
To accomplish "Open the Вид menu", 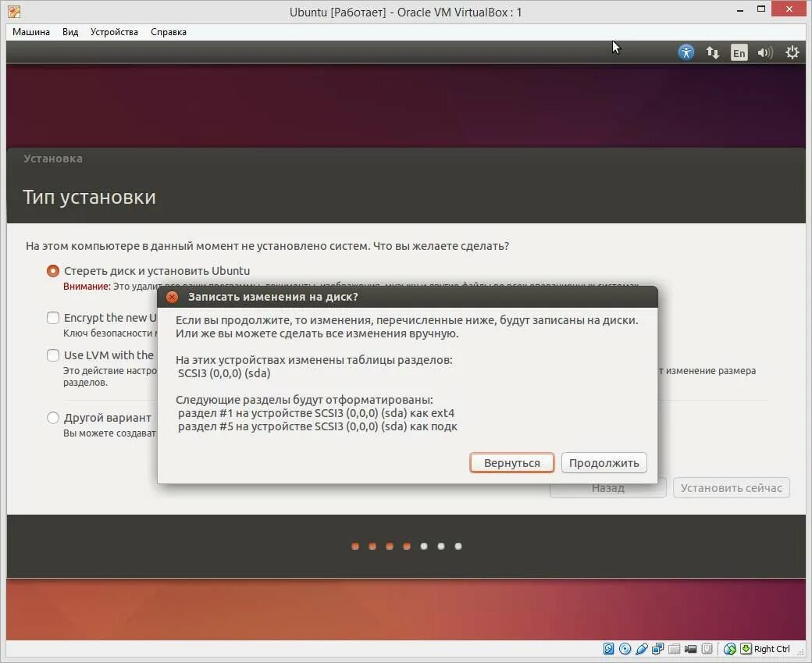I will [70, 32].
